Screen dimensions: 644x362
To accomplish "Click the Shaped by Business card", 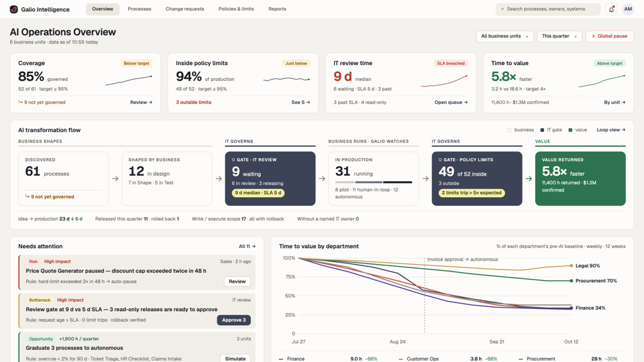I will [167, 178].
